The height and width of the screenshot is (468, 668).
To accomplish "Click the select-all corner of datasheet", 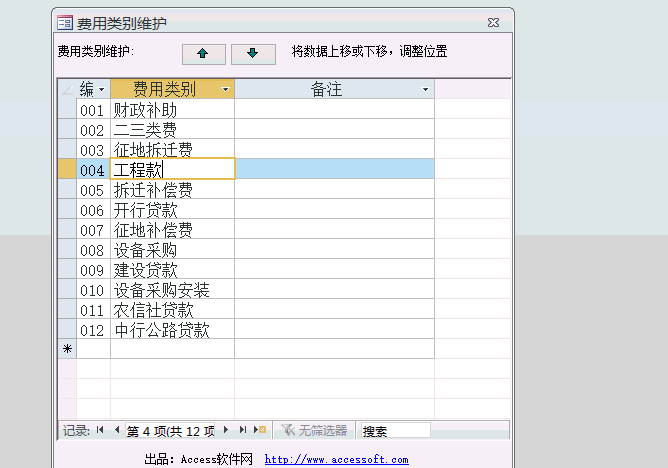I will 67,89.
